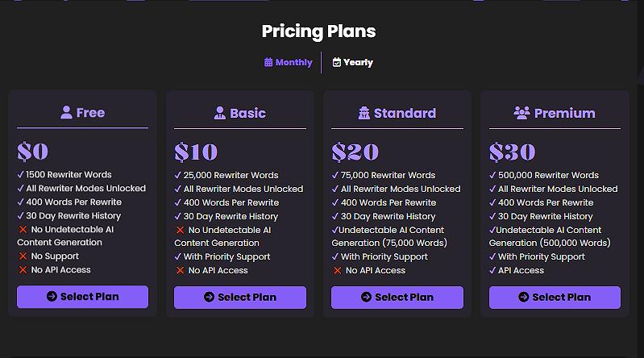This screenshot has width=644, height=358.
Task: Click the Basic plan user-tie icon
Action: tap(220, 113)
